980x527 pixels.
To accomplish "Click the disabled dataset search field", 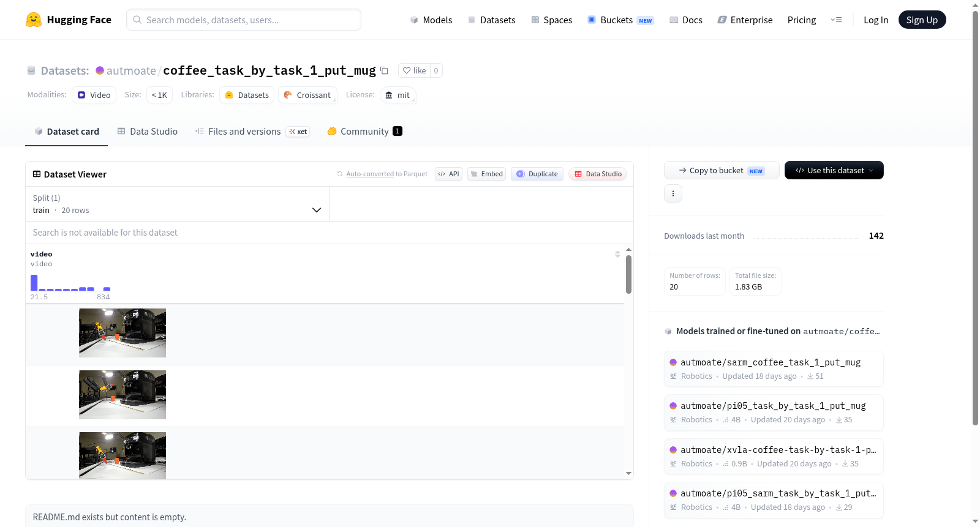I will click(330, 233).
